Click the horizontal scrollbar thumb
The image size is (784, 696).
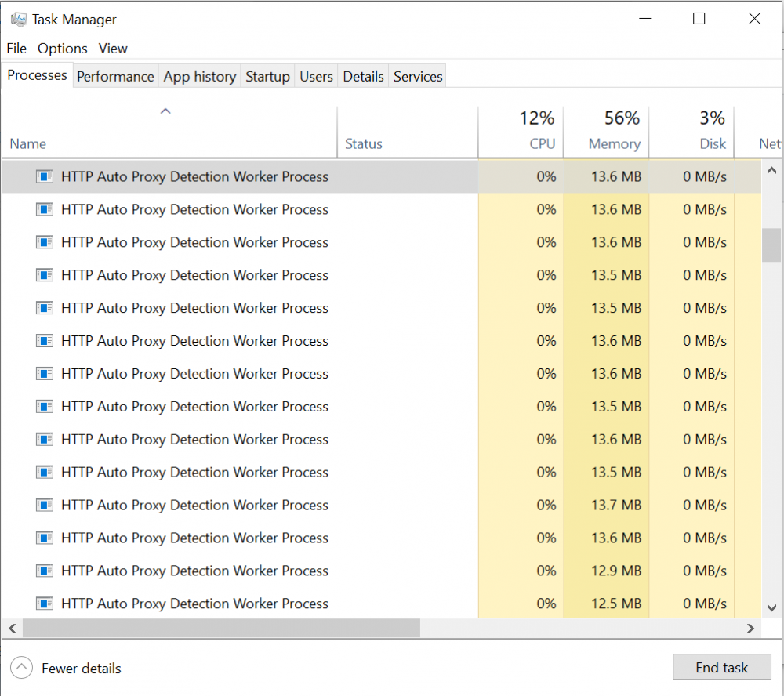click(x=221, y=629)
